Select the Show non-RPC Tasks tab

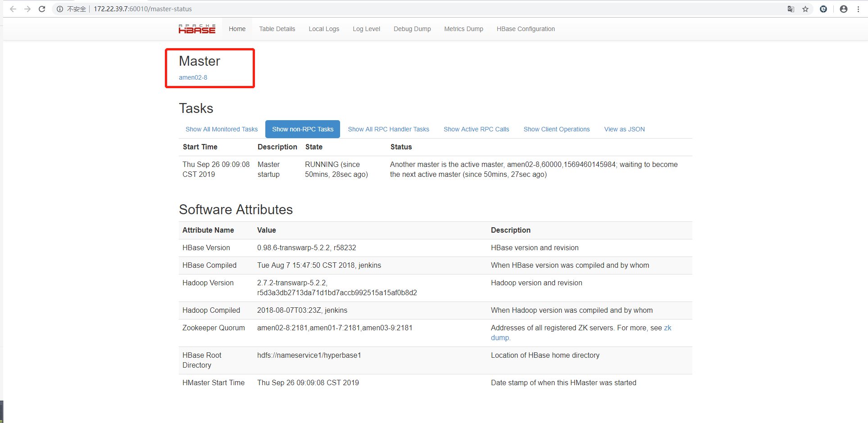[x=303, y=129]
